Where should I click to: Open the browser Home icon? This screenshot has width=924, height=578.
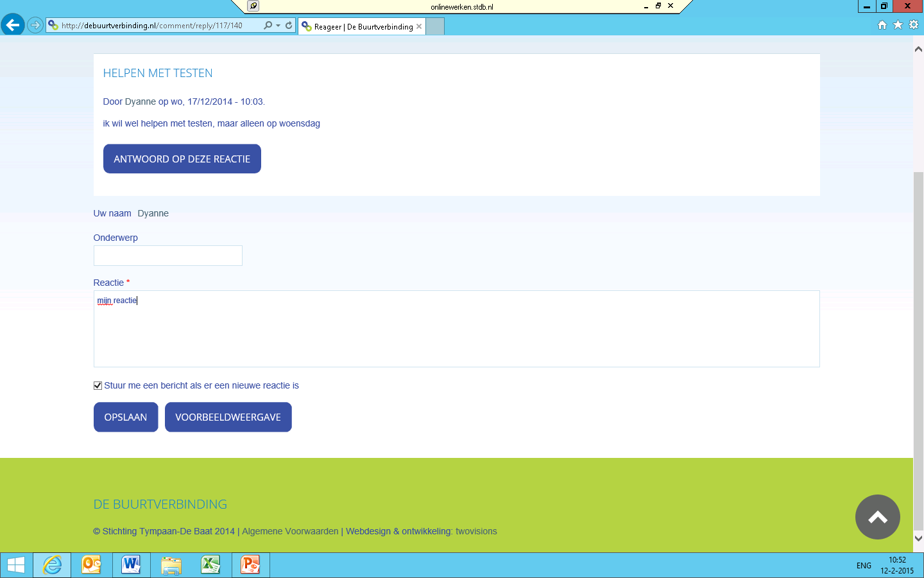[x=882, y=25]
